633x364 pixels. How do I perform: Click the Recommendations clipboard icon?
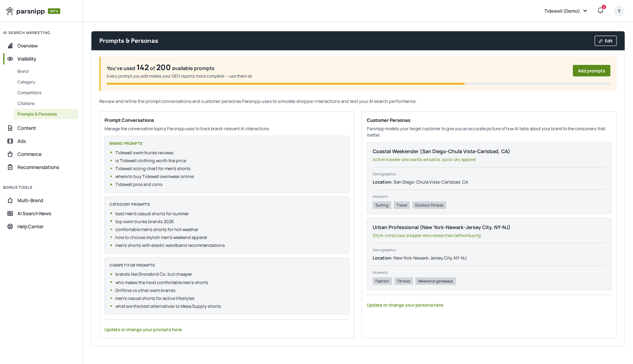(10, 167)
